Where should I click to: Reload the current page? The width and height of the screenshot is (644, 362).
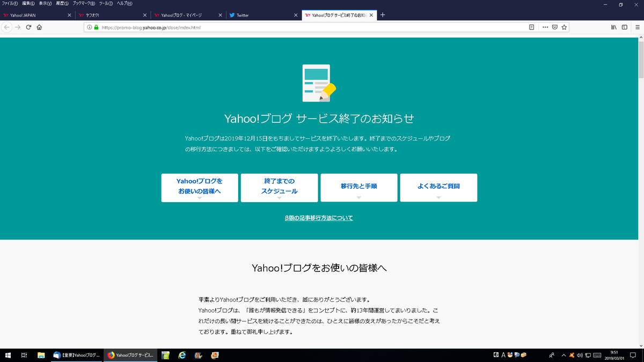pyautogui.click(x=28, y=27)
